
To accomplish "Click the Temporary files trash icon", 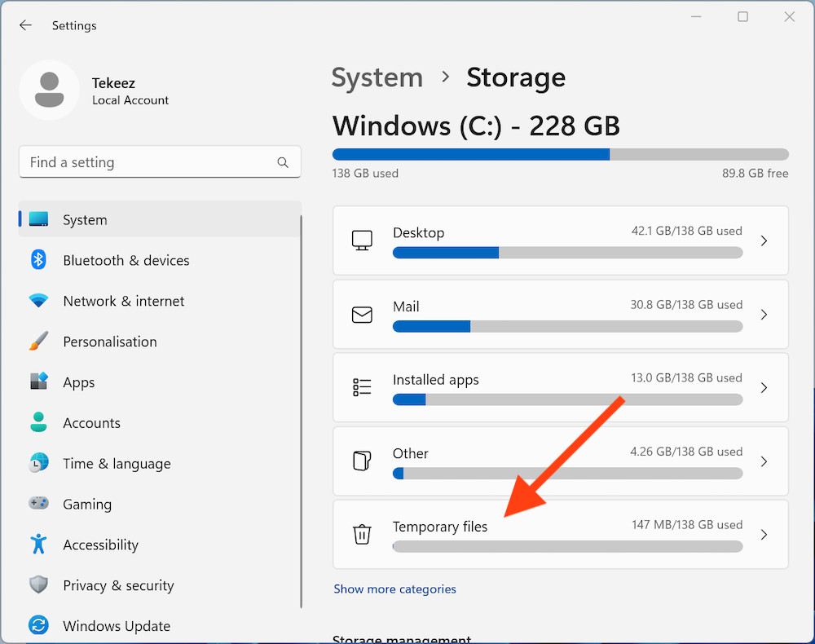I will point(362,534).
